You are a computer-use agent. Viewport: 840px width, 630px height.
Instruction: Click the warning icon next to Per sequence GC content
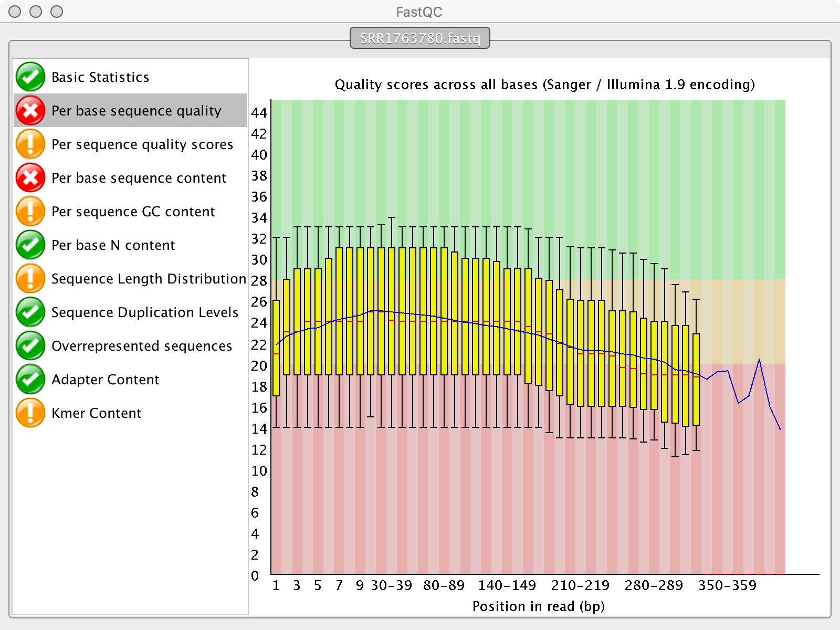tap(30, 211)
